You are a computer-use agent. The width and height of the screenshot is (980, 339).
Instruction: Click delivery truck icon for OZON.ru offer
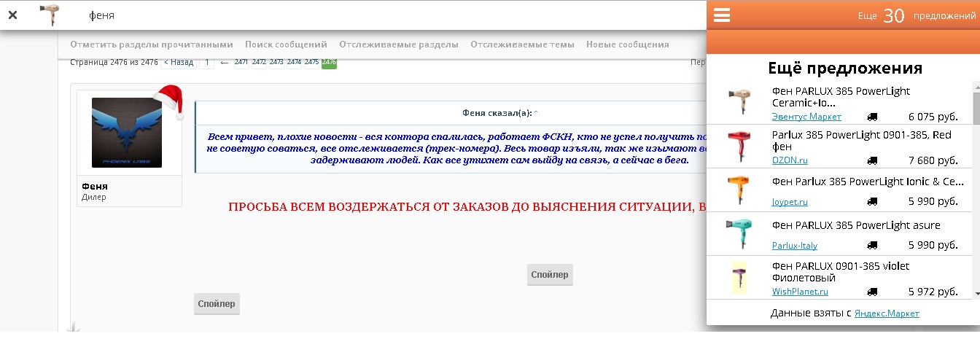coord(872,160)
